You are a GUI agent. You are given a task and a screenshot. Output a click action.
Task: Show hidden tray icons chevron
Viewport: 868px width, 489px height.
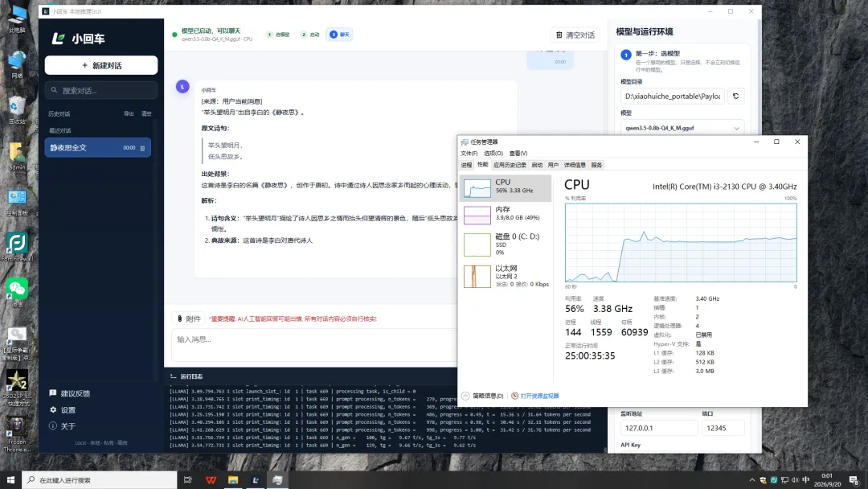[751, 479]
